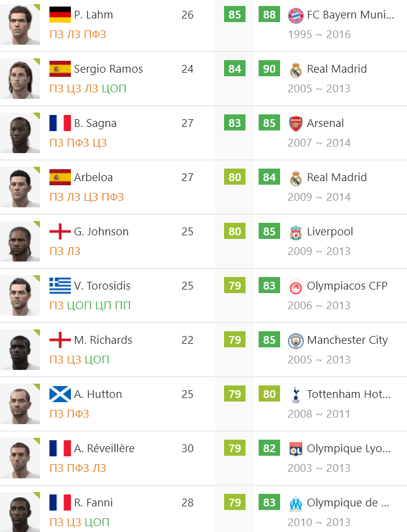This screenshot has height=532, width=407.
Task: Select P. Lahm's face thumbnail
Action: click(20, 24)
